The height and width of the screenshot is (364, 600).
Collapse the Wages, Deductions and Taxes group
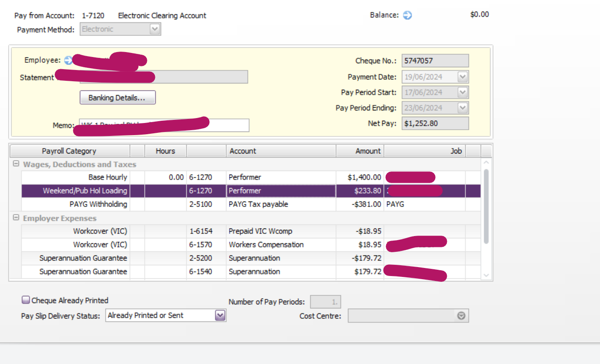coord(16,164)
